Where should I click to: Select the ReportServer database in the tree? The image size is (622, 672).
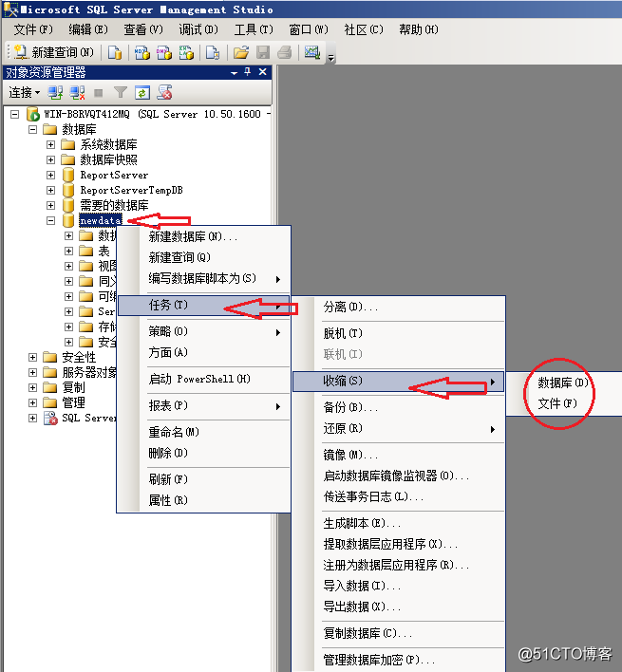[114, 176]
